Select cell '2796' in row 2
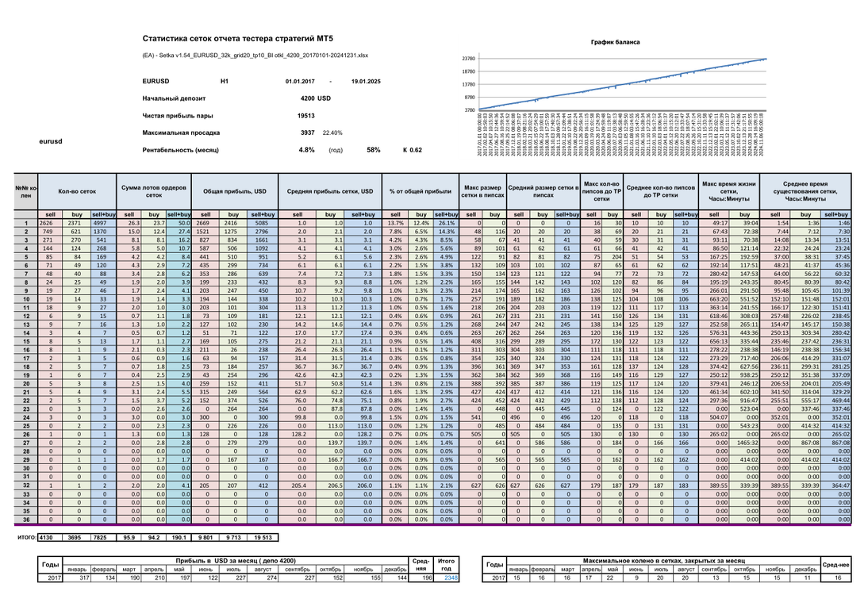The width and height of the screenshot is (868, 595). click(263, 232)
